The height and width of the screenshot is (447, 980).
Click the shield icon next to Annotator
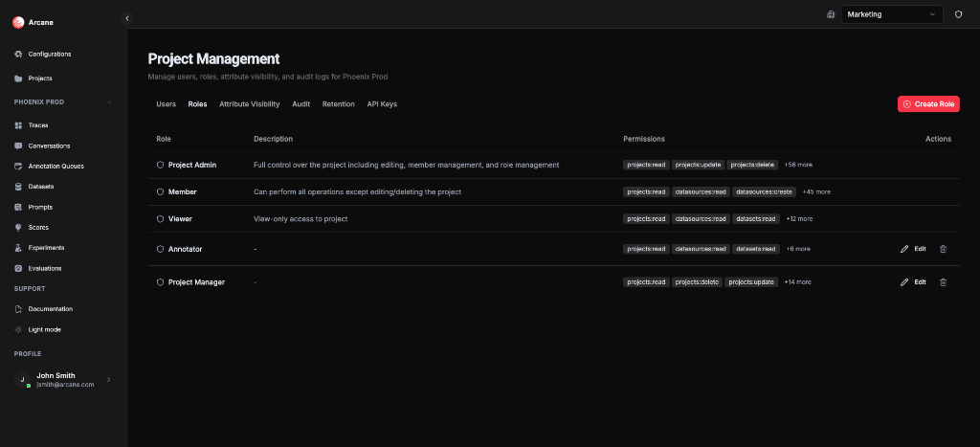[160, 249]
